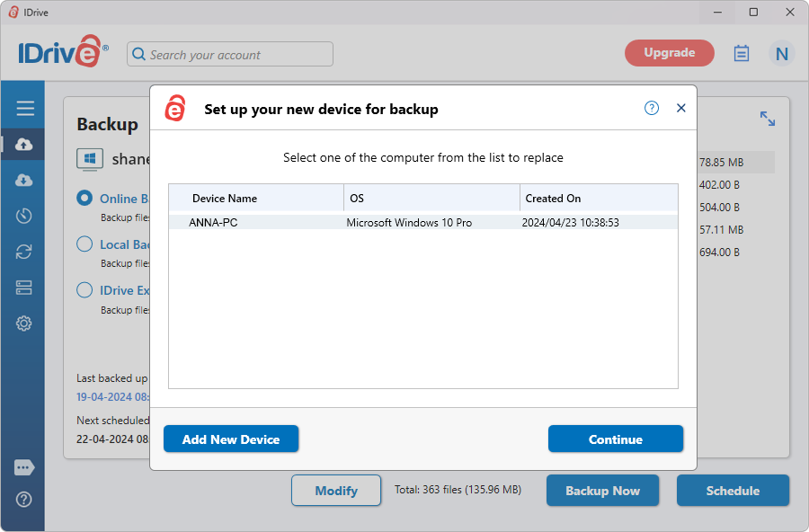809x532 pixels.
Task: Select the cloud Backup icon in sidebar
Action: tap(24, 145)
